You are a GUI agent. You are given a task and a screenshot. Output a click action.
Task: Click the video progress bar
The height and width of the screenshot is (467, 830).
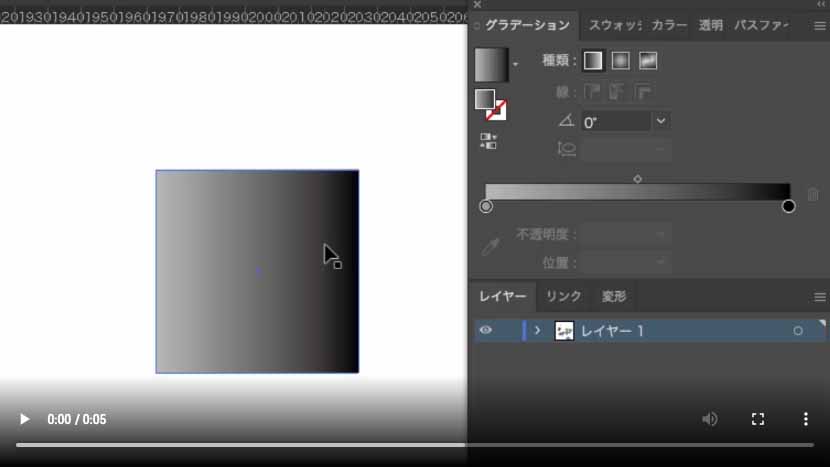(414, 445)
